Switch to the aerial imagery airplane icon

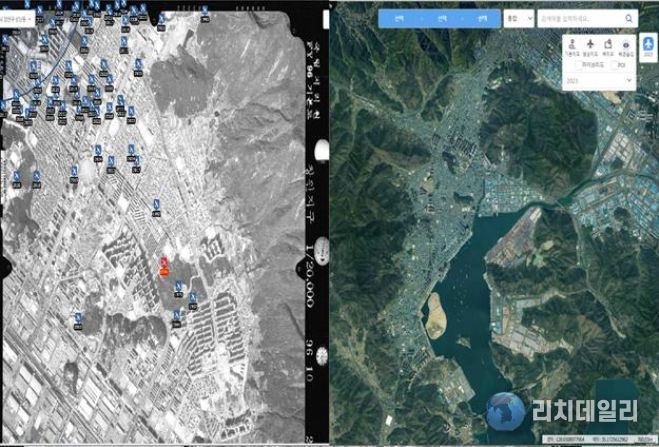pos(590,46)
